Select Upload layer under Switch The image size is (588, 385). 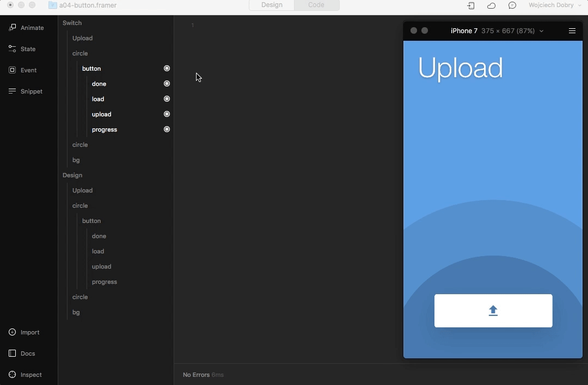[x=83, y=38]
